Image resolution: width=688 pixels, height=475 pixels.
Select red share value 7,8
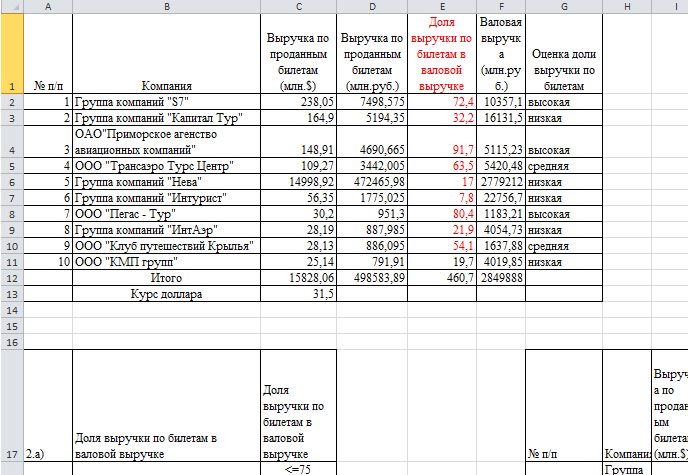coord(442,198)
